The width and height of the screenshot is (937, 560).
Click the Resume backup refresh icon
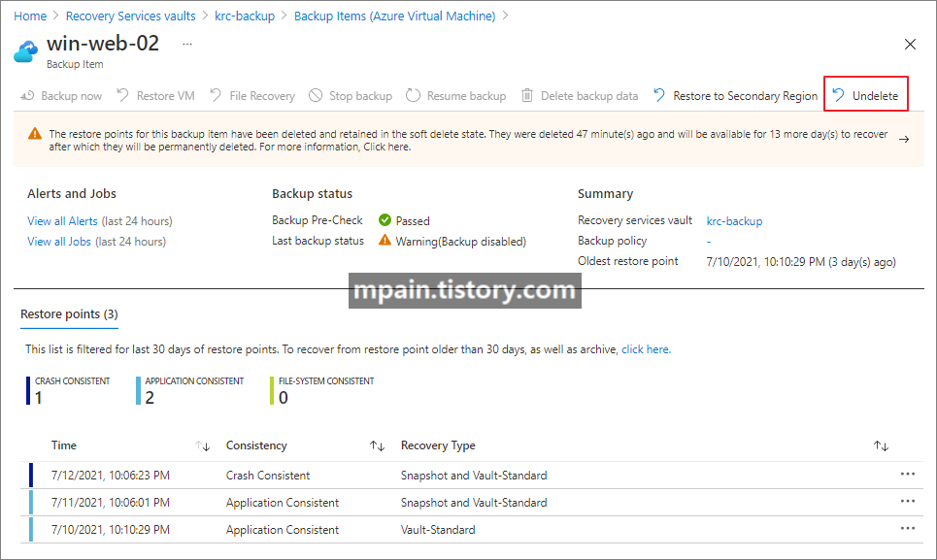413,95
